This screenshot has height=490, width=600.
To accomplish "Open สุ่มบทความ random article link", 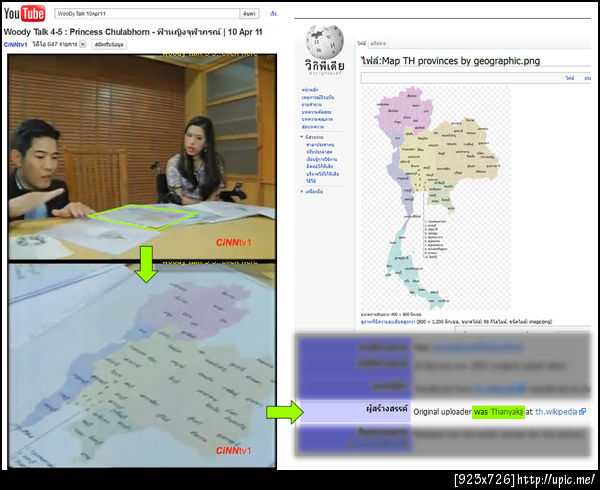I will [313, 127].
